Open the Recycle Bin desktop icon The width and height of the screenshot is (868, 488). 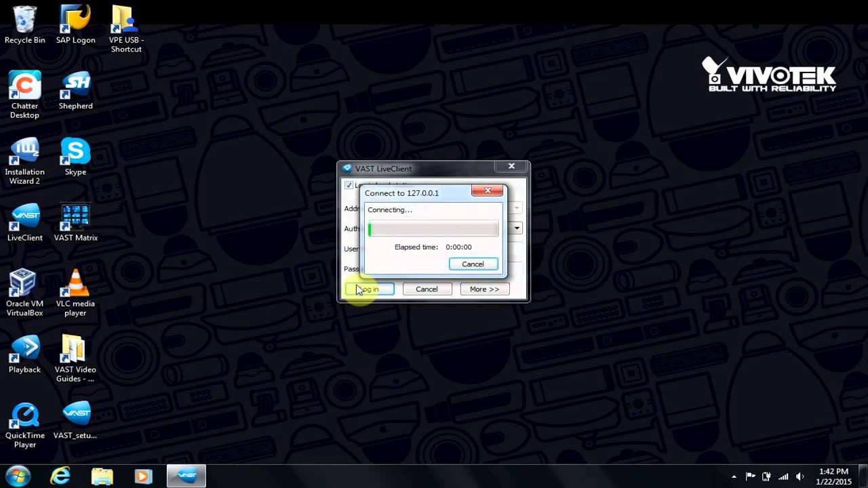[x=24, y=26]
